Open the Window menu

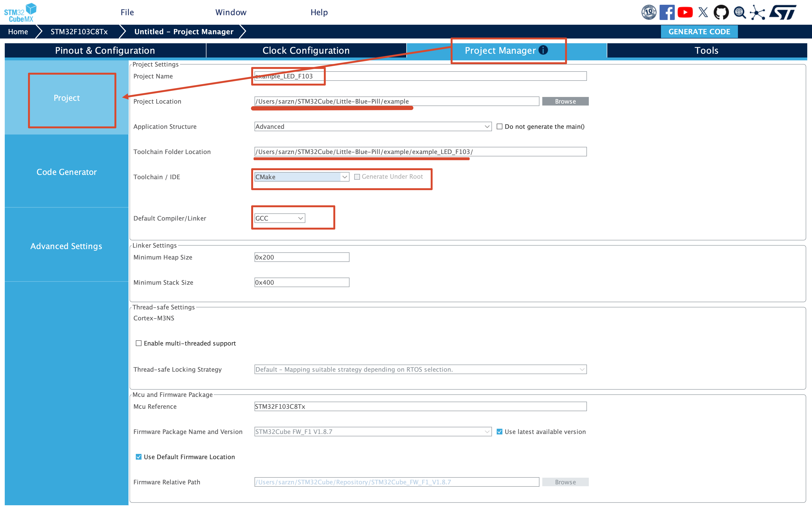point(231,13)
